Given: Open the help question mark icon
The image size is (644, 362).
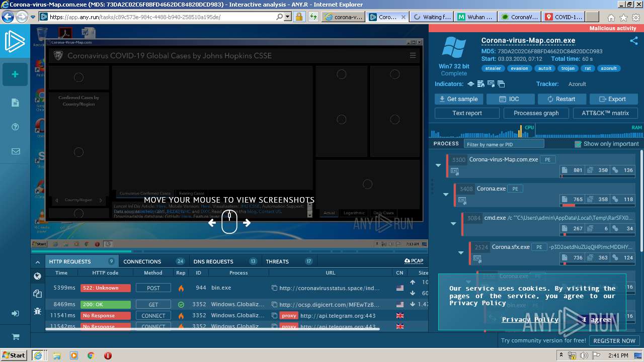Looking at the screenshot, I should point(15,127).
